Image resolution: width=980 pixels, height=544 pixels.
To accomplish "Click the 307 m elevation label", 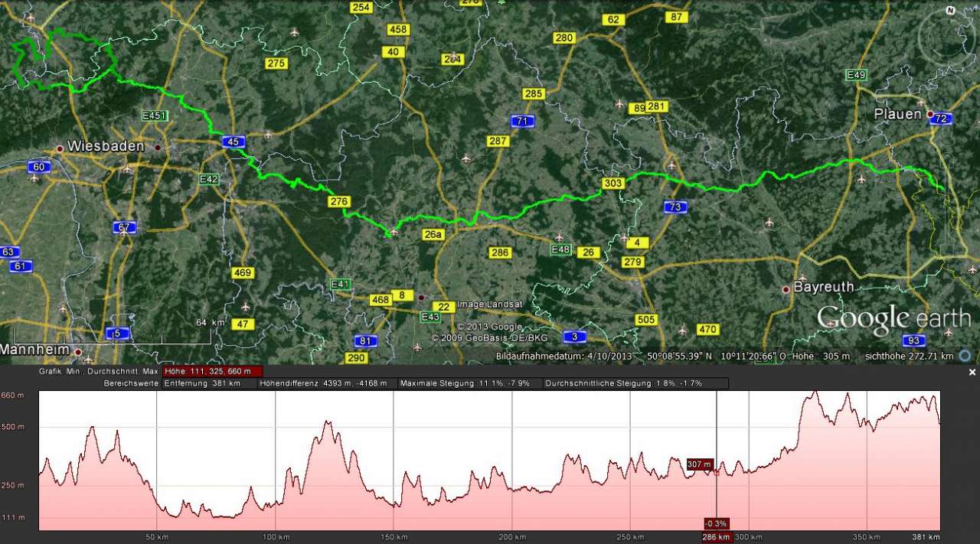I will click(699, 464).
